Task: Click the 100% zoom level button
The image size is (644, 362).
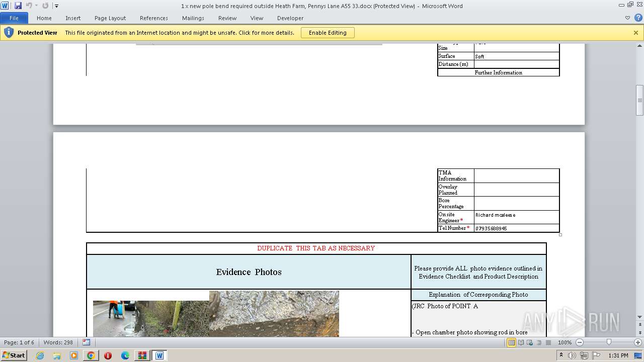Action: click(565, 342)
